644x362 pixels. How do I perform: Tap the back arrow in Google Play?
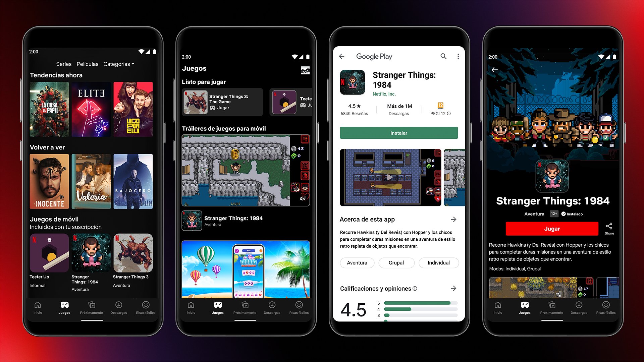pos(340,57)
